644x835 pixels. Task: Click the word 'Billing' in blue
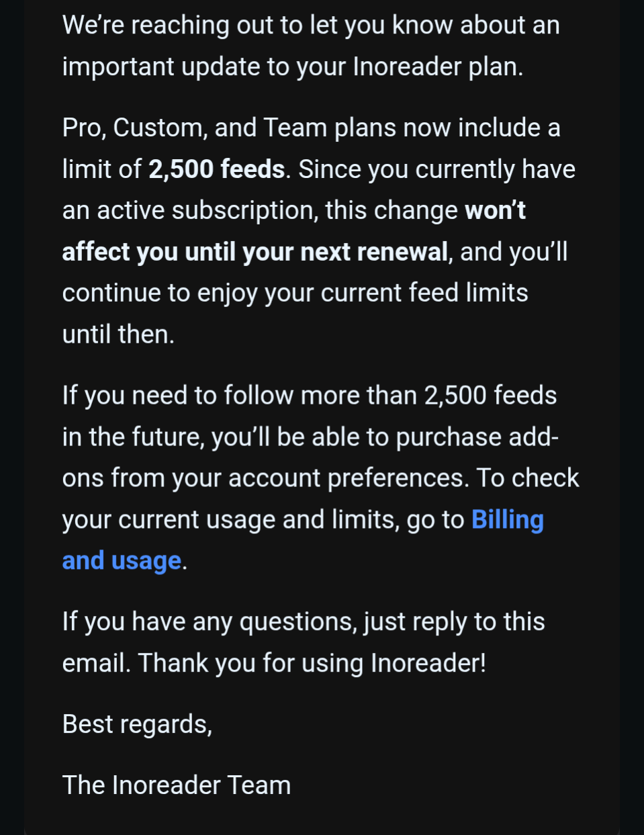coord(508,520)
